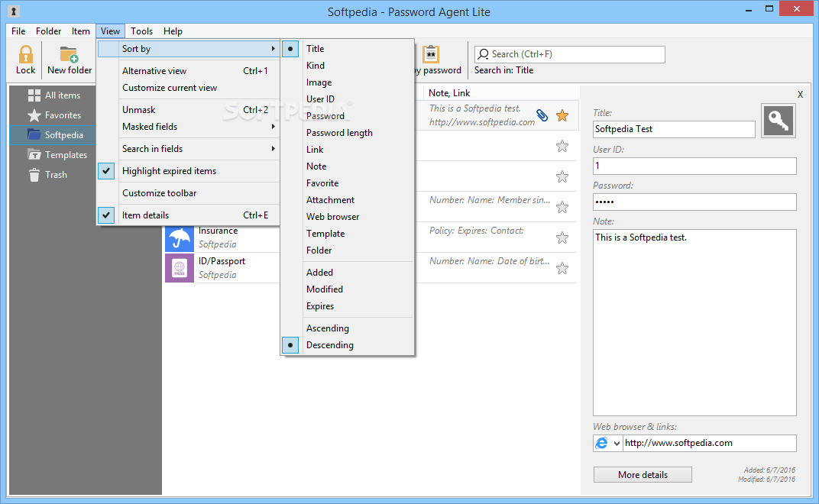This screenshot has width=819, height=504.
Task: Star the Insurance item as favorite
Action: [x=562, y=237]
